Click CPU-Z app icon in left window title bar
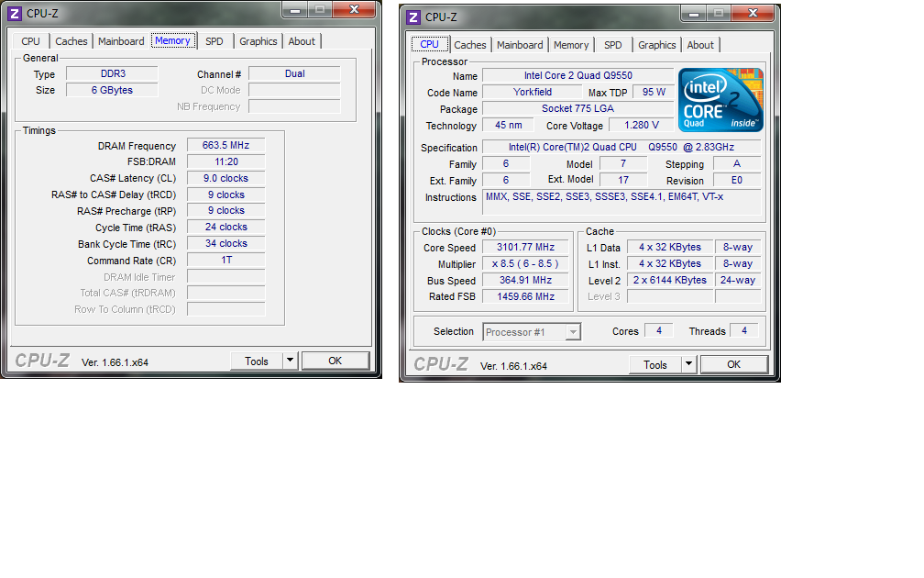This screenshot has width=924, height=578. click(x=15, y=13)
